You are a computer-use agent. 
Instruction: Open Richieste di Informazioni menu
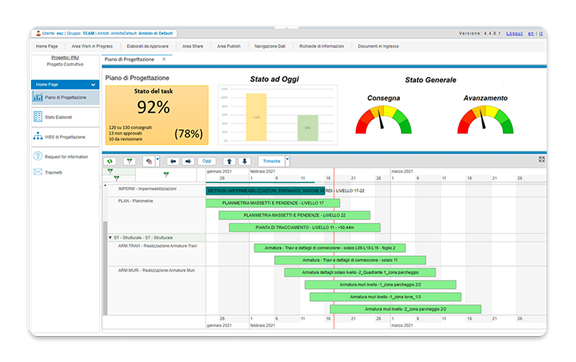pyautogui.click(x=321, y=46)
